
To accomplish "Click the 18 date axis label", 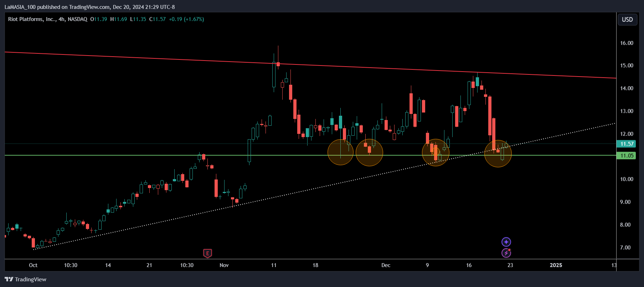I will point(315,265).
